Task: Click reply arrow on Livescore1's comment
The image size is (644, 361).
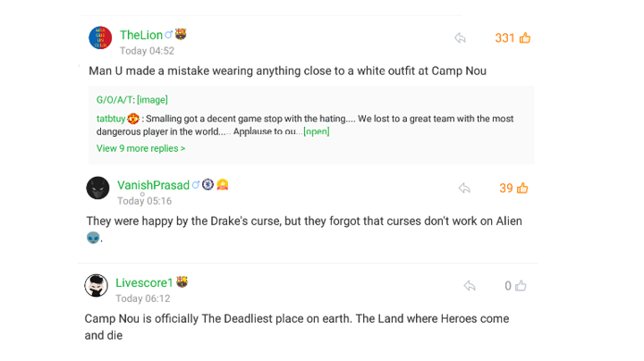Action: pyautogui.click(x=470, y=286)
